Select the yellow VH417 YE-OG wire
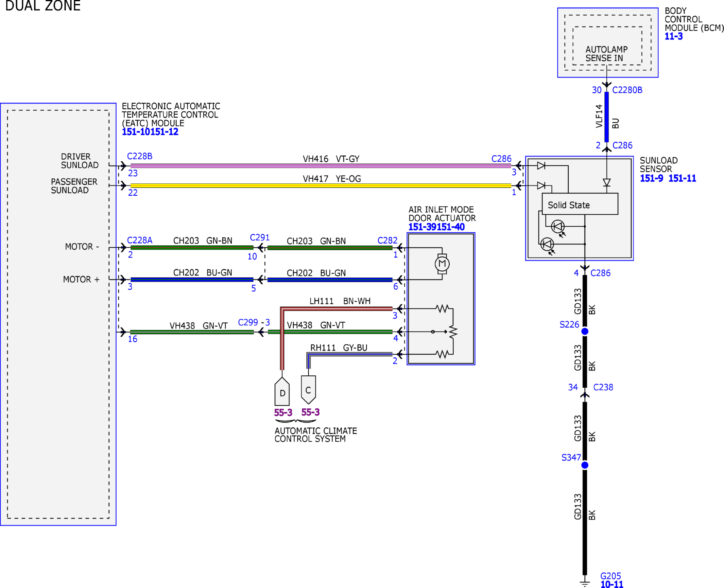Screen dimensions: 724x588 (321, 185)
